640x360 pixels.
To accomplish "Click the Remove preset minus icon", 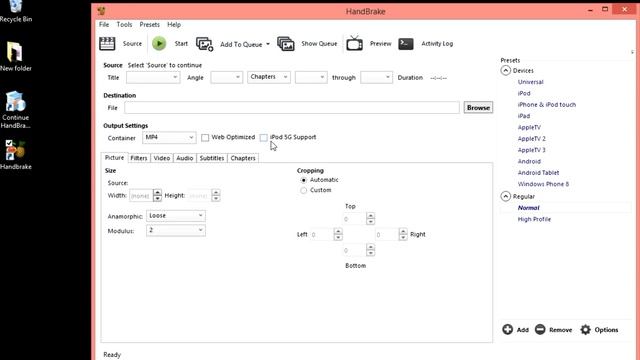I will pyautogui.click(x=540, y=329).
